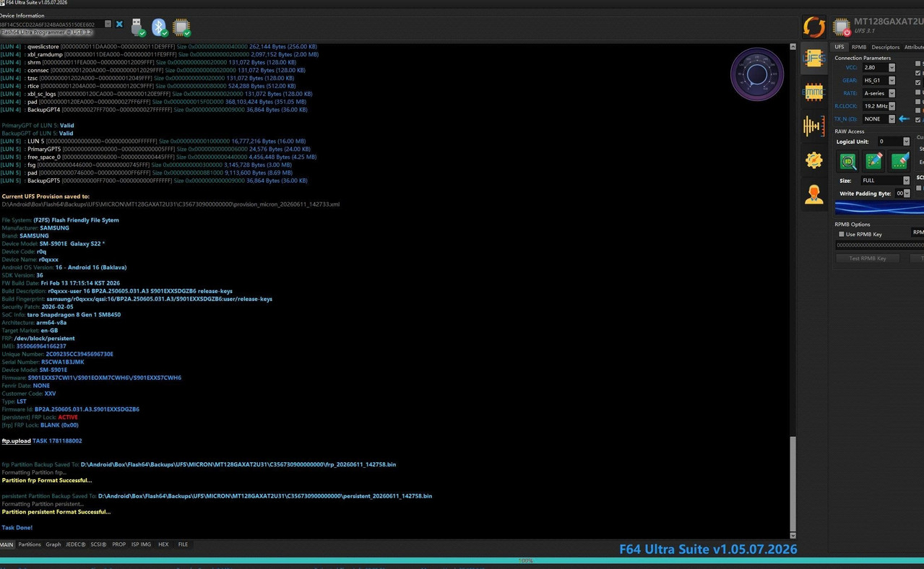Switch to the Descriptors tab

[x=886, y=47]
